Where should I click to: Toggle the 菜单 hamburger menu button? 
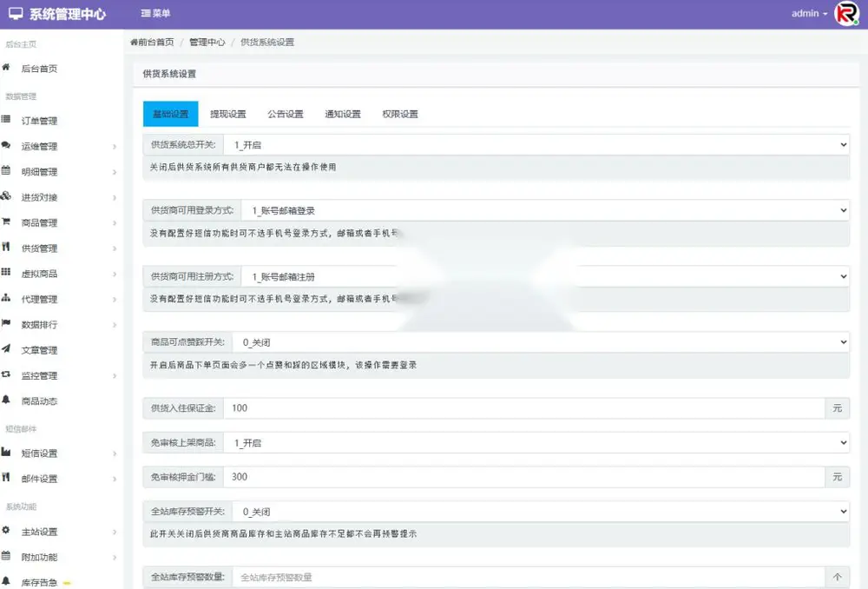[155, 13]
